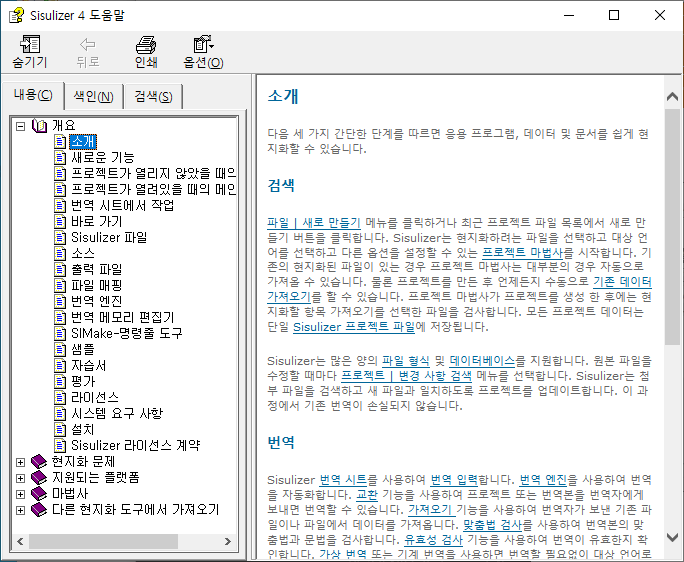The width and height of the screenshot is (684, 562).
Task: Click the open book icon beside 개요
Action: [39, 126]
